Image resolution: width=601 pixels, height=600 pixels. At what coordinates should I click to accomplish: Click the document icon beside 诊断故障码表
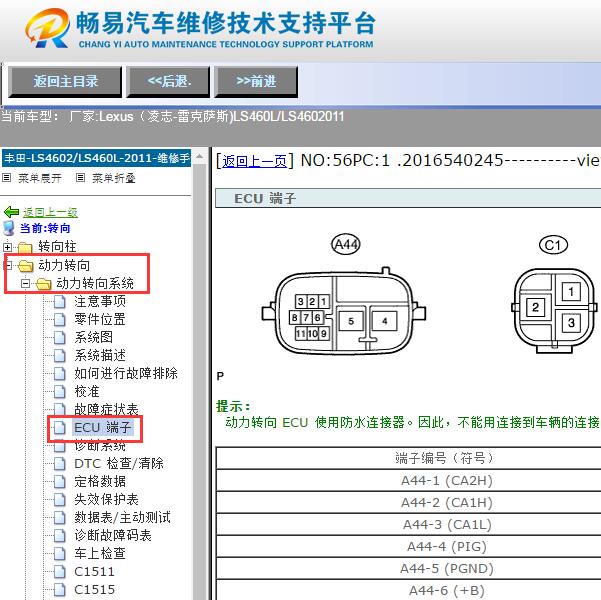(59, 536)
